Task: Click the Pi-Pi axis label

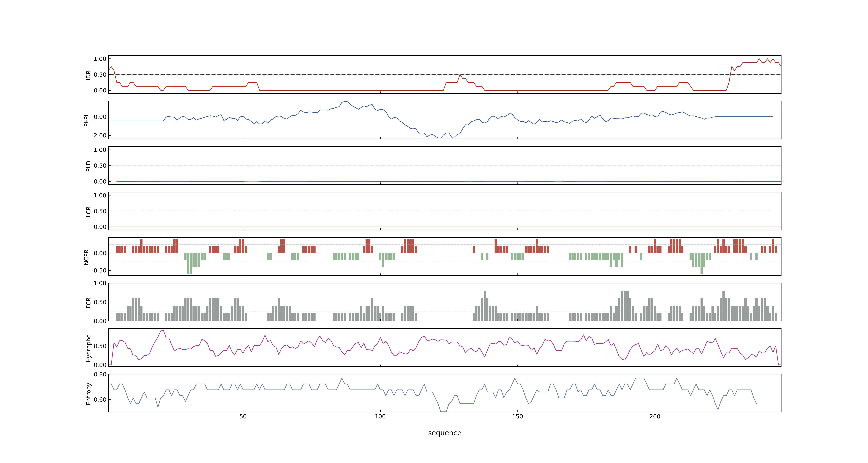Action: click(86, 120)
